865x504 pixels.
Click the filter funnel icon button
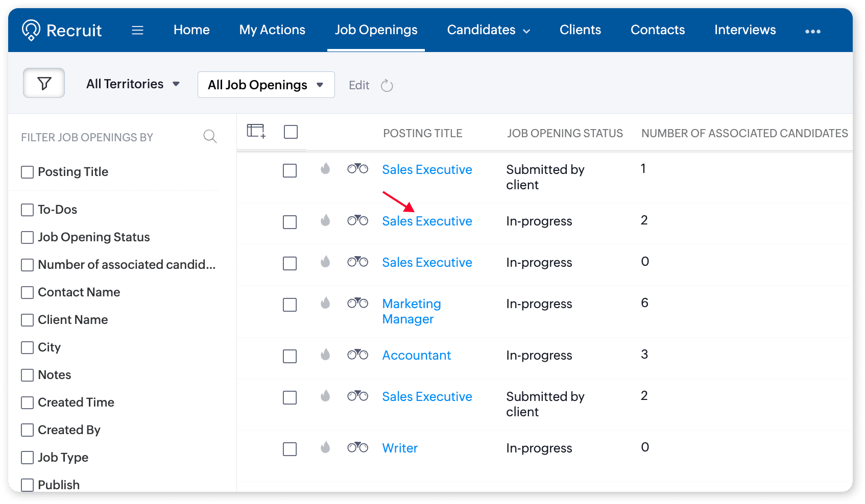[x=44, y=83]
